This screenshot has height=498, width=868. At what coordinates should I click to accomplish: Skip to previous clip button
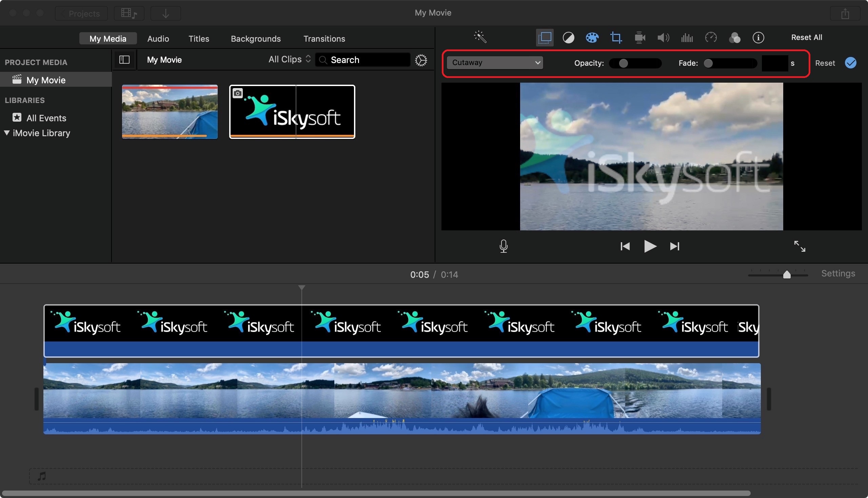[625, 246]
